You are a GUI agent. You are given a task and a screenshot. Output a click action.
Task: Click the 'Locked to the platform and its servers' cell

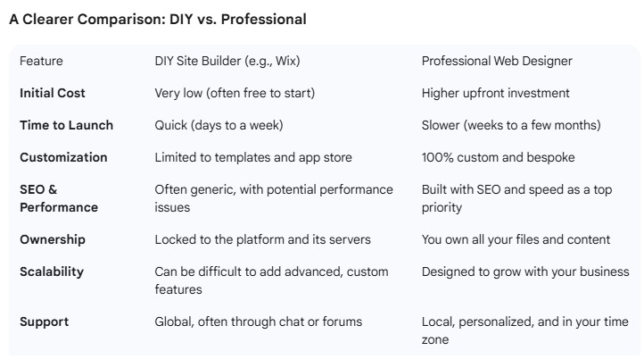point(262,239)
